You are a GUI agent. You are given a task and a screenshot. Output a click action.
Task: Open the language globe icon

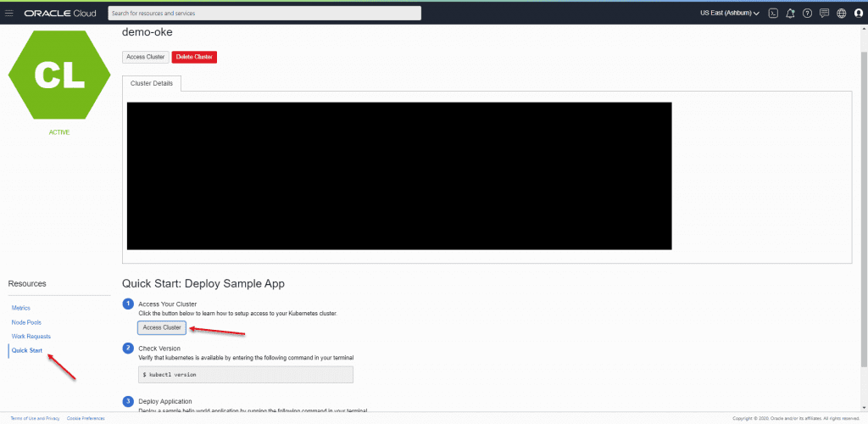tap(842, 13)
